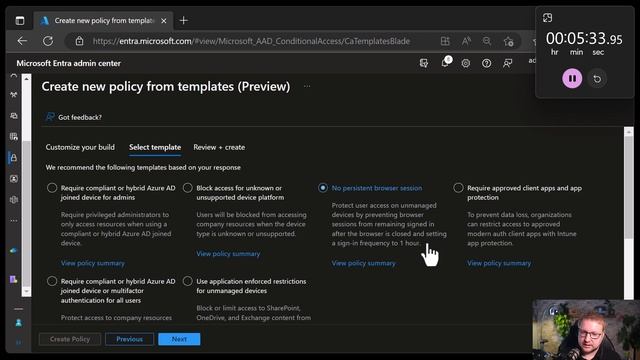The height and width of the screenshot is (360, 640).
Task: Reset the stopwatch timer
Action: pos(597,79)
